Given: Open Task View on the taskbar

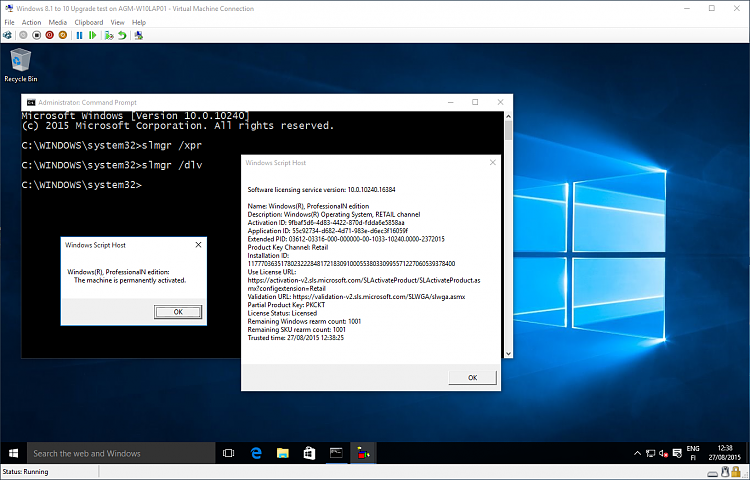Looking at the screenshot, I should click(x=229, y=453).
